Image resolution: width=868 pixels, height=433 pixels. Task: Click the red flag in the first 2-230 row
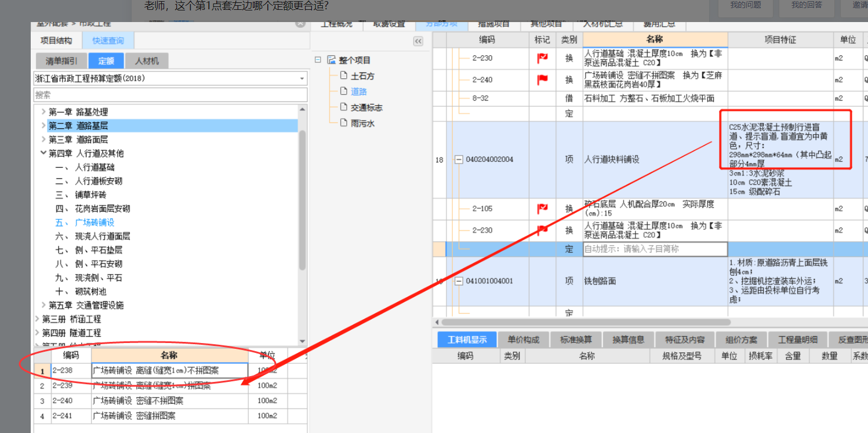(542, 58)
